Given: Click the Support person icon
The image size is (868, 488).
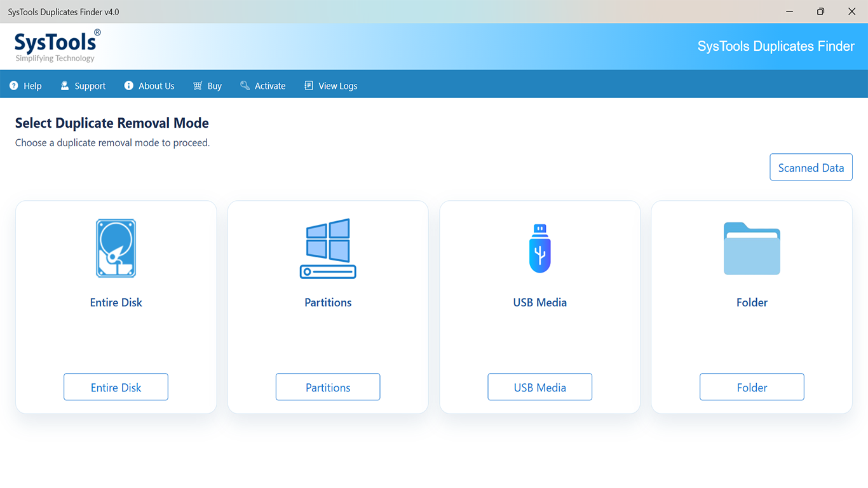Looking at the screenshot, I should click(x=64, y=86).
